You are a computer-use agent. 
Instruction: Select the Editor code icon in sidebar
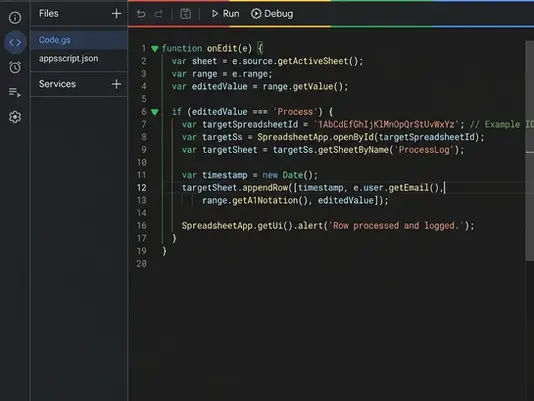pyautogui.click(x=15, y=43)
